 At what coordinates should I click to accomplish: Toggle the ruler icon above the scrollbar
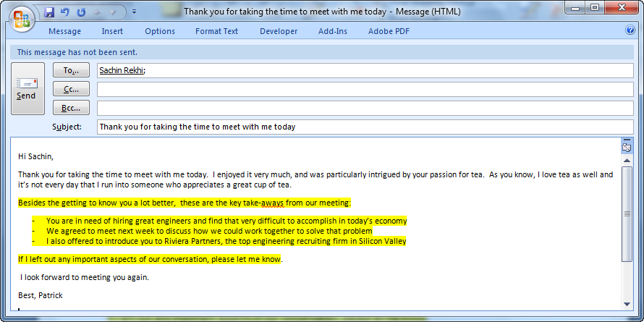[627, 146]
